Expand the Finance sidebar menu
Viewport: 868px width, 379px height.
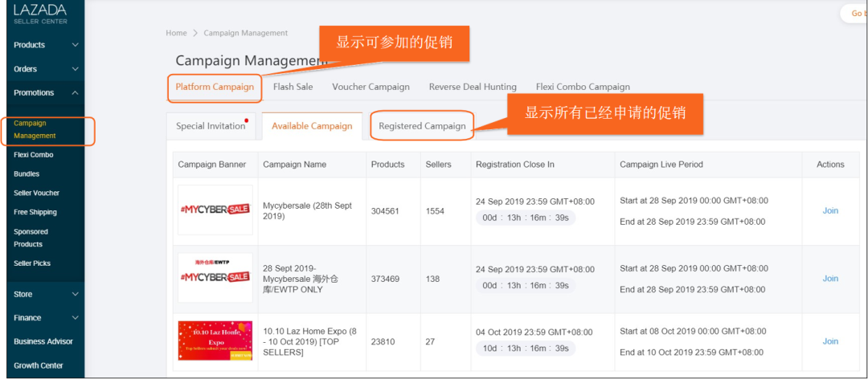tap(46, 318)
